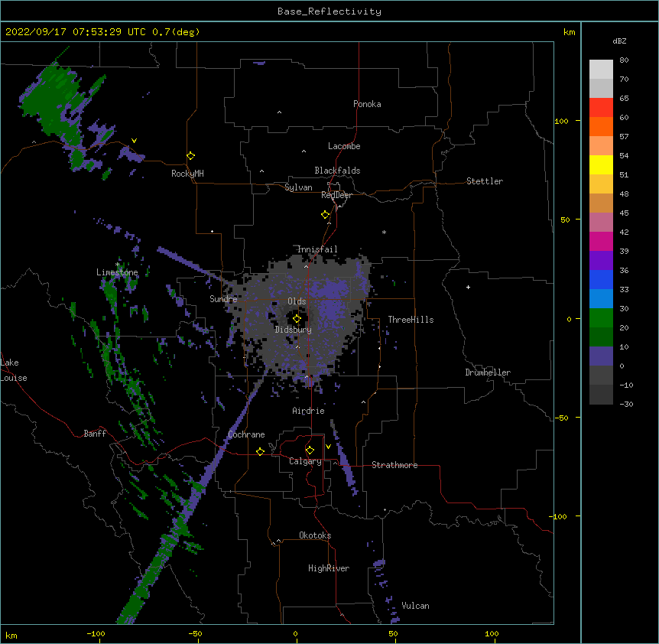Select the white asterisk marker east of Innisfail
This screenshot has height=644, width=659.
[x=384, y=232]
